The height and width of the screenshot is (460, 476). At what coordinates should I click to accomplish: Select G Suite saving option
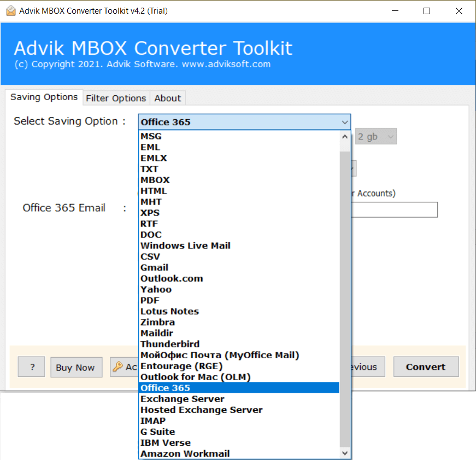(x=239, y=432)
